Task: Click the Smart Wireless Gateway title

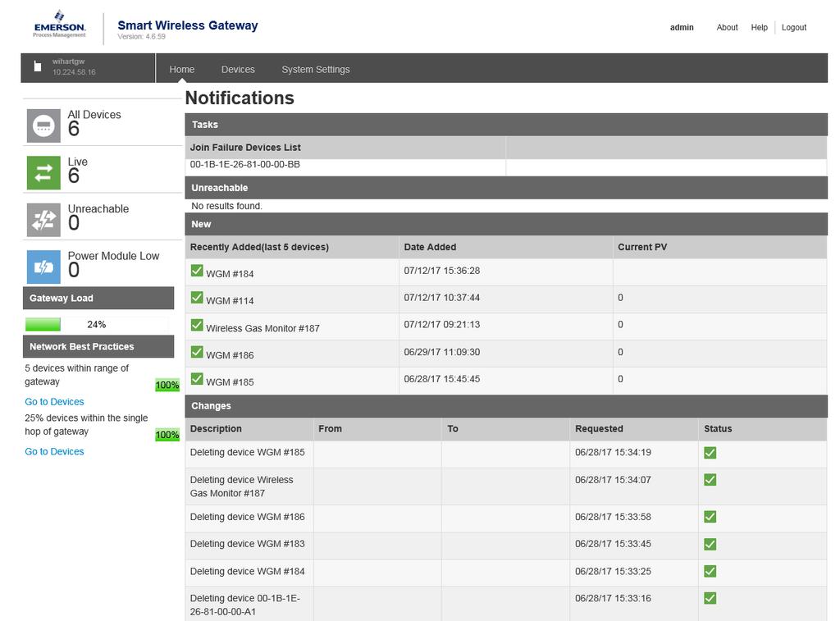Action: (x=188, y=25)
